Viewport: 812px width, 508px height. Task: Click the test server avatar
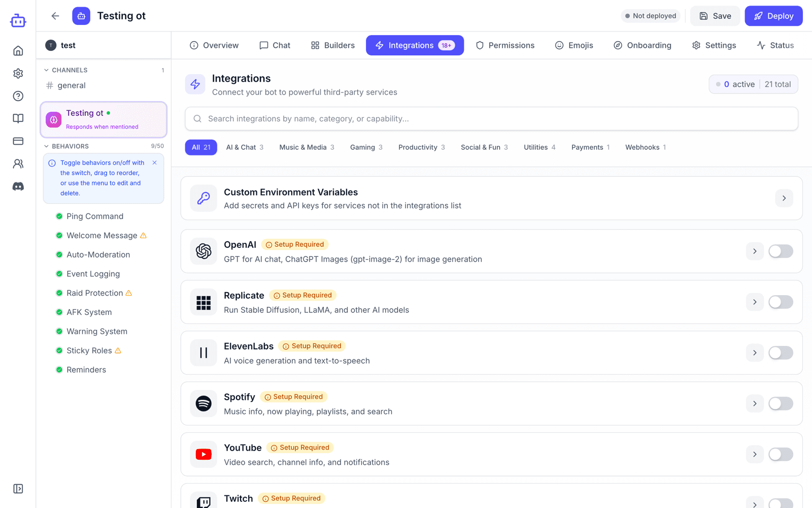pyautogui.click(x=51, y=45)
